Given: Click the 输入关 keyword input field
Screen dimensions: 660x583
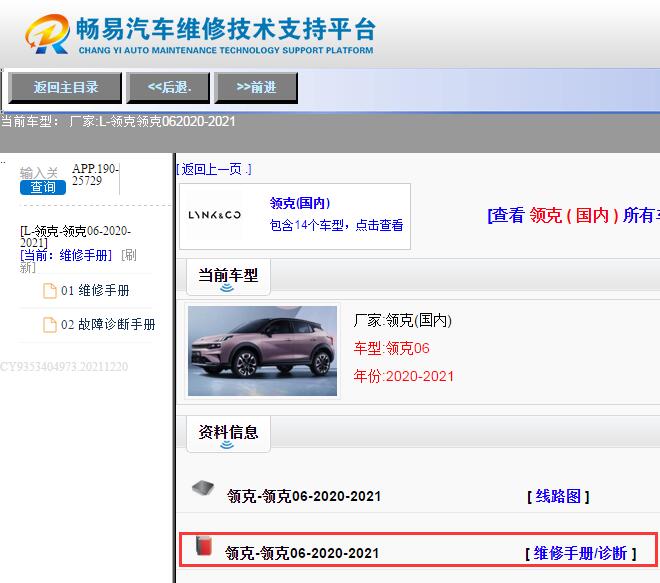Looking at the screenshot, I should 40,173.
